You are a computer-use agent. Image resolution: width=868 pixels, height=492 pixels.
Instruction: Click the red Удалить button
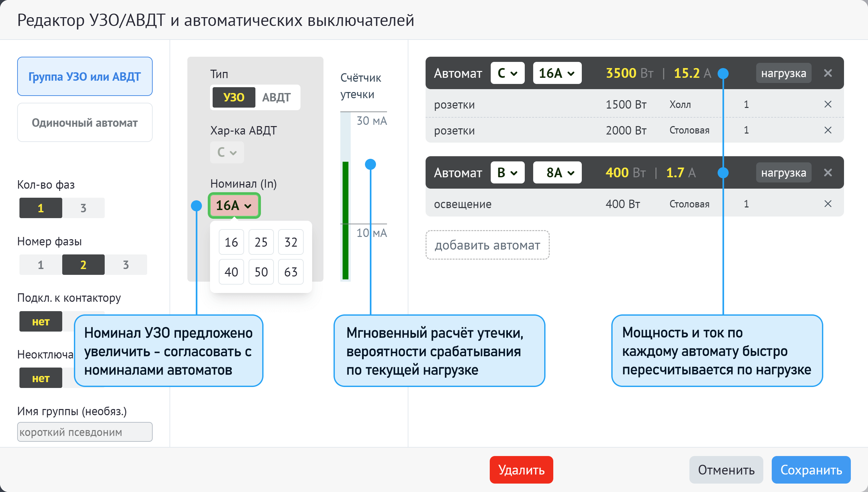click(521, 470)
